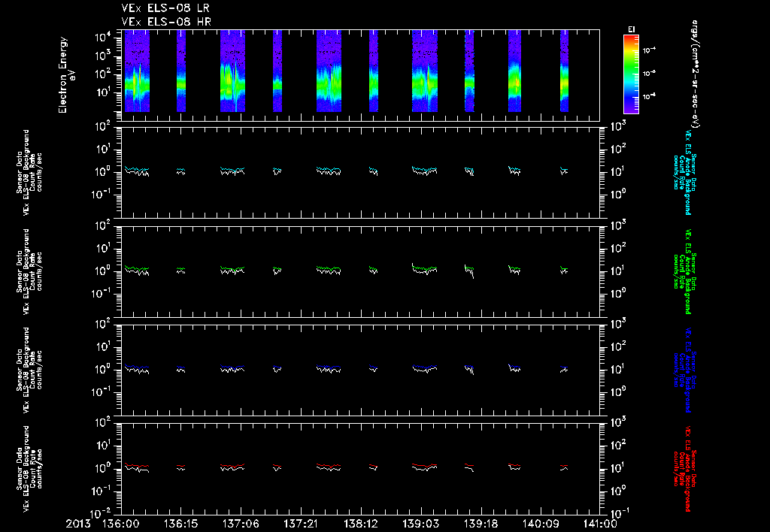Click the blue trace segment above 137:06
This screenshot has height=532, width=770.
(233, 367)
